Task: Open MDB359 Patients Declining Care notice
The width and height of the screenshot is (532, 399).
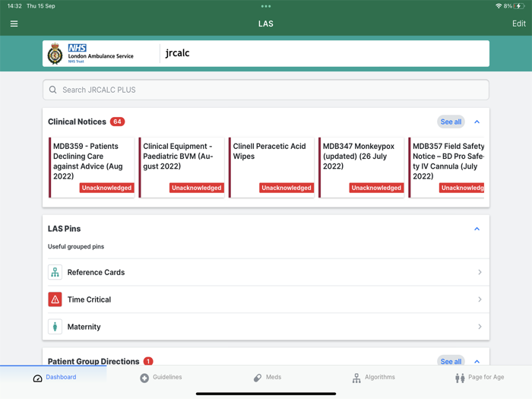Action: 92,167
